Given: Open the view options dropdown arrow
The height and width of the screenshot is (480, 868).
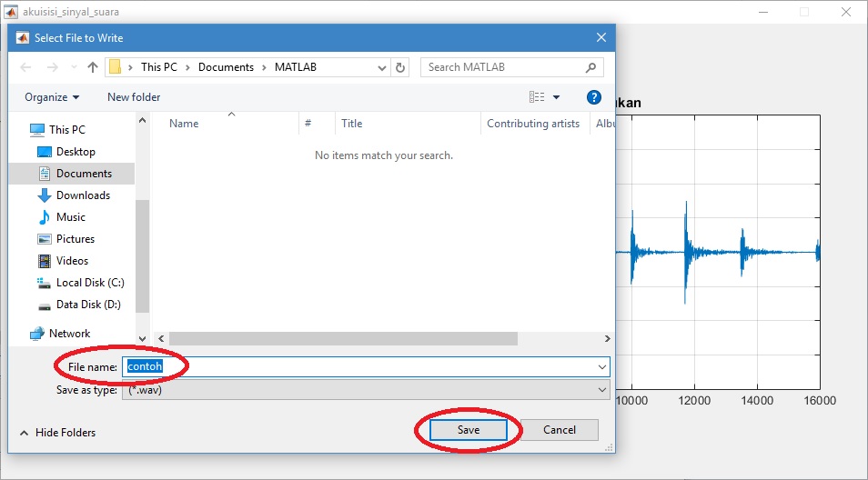Looking at the screenshot, I should pyautogui.click(x=557, y=97).
